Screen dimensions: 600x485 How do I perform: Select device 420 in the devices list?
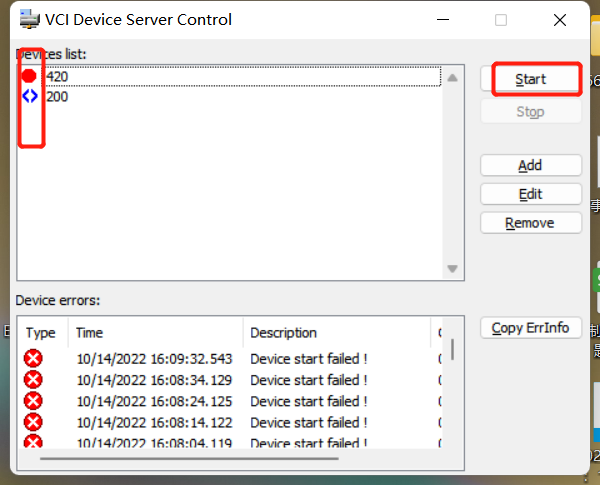tap(241, 77)
